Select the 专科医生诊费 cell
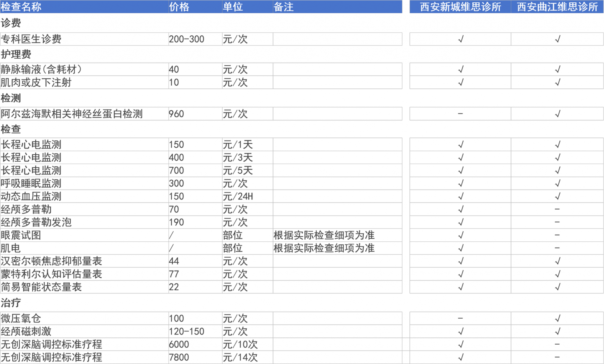The width and height of the screenshot is (604, 364). 84,39
